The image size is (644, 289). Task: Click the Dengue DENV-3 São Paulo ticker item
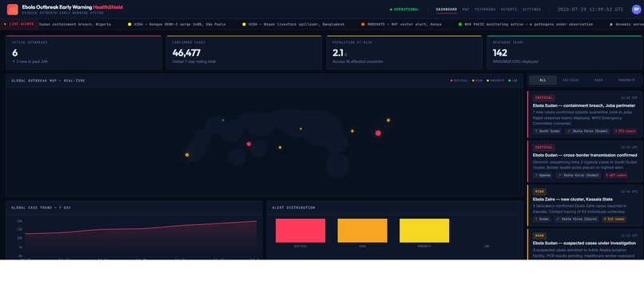(x=177, y=24)
